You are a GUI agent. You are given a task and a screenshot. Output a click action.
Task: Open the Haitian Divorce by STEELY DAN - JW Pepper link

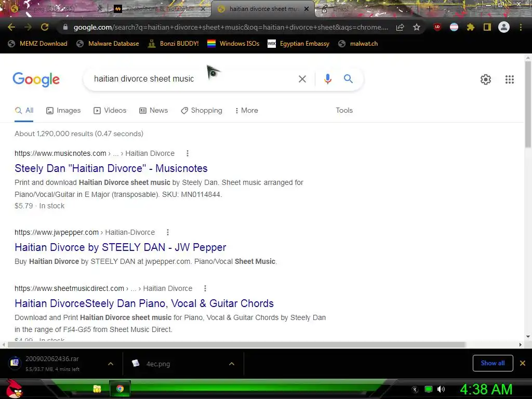point(120,247)
